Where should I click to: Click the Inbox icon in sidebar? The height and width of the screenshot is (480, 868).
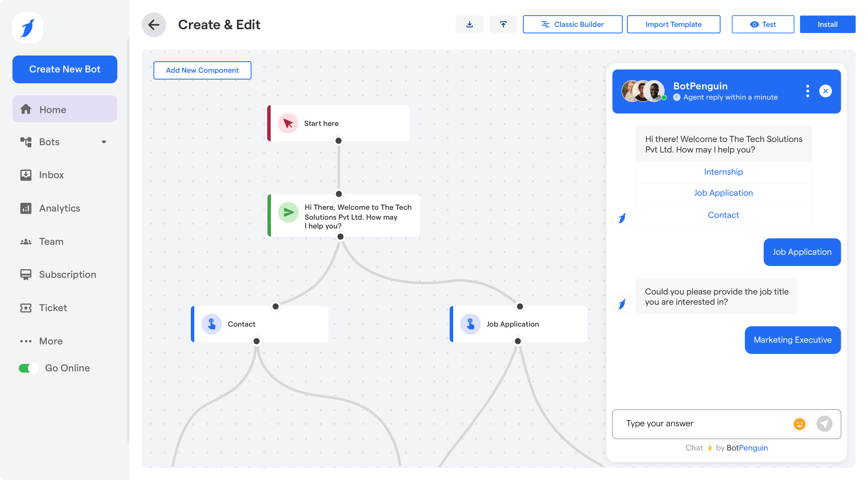25,175
